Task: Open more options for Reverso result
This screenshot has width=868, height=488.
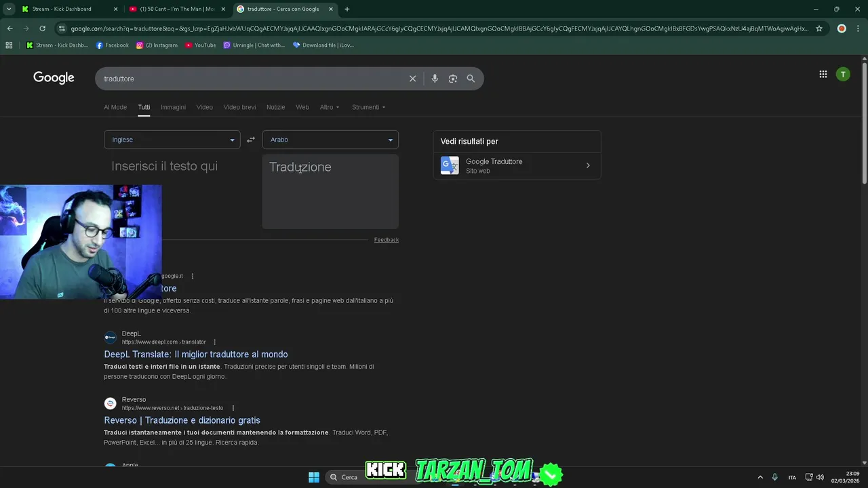Action: (233, 408)
